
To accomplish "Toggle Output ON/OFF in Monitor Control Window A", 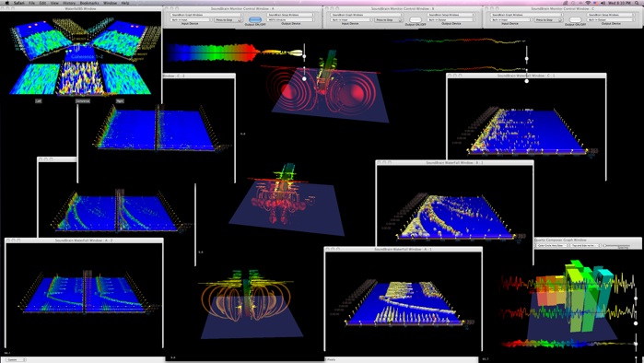I will click(x=255, y=19).
